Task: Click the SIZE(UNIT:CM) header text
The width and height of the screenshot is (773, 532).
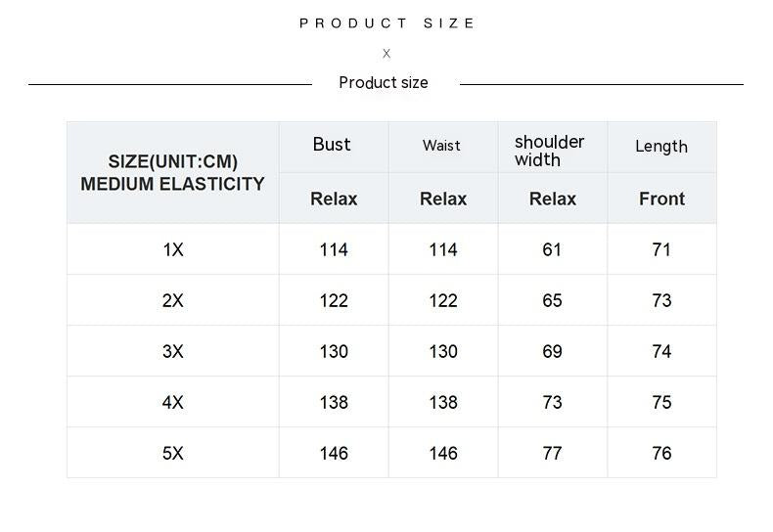Action: [x=173, y=162]
